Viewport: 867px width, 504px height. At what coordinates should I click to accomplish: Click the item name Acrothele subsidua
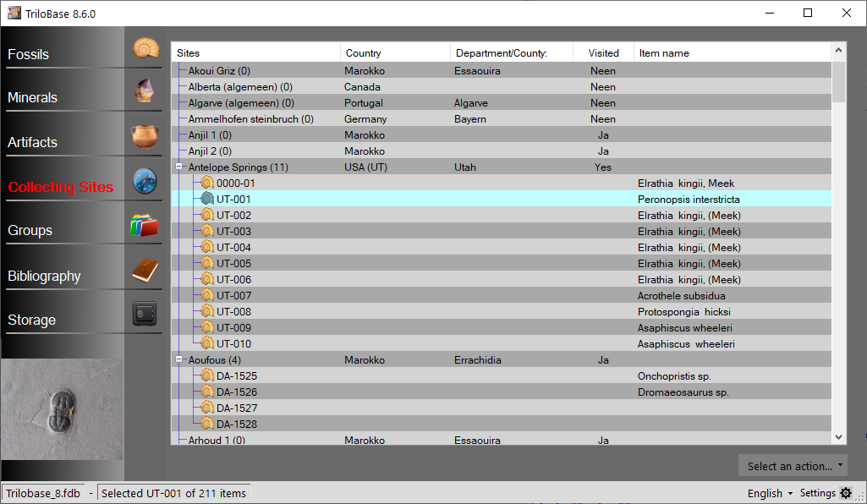coord(681,296)
